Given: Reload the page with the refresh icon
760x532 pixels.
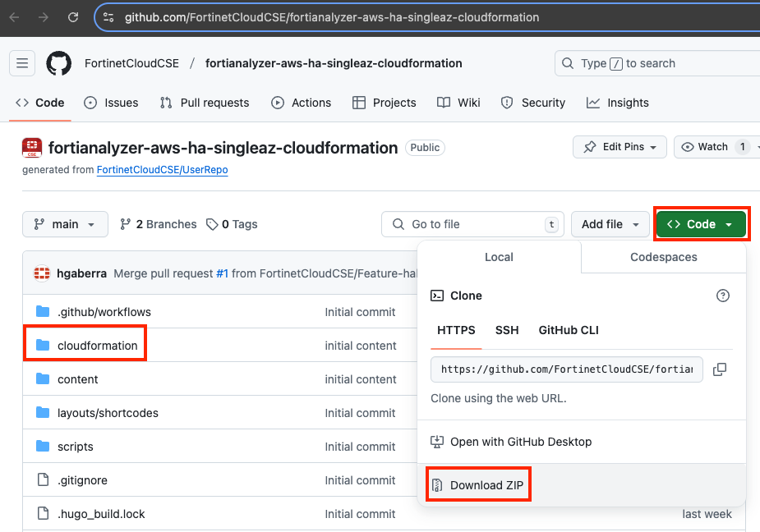Looking at the screenshot, I should point(73,17).
